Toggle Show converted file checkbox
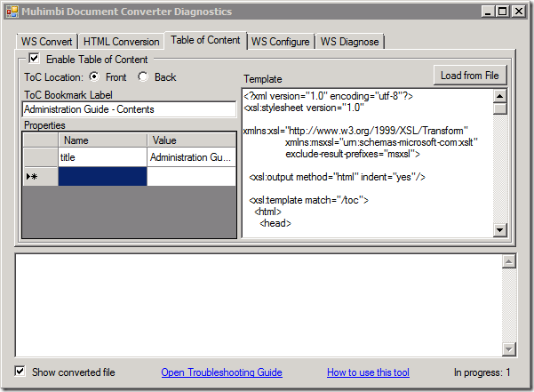 point(20,372)
